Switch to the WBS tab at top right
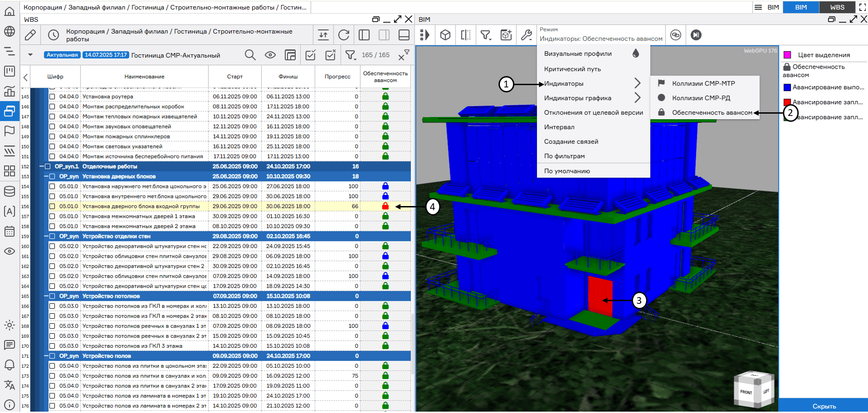 click(837, 7)
